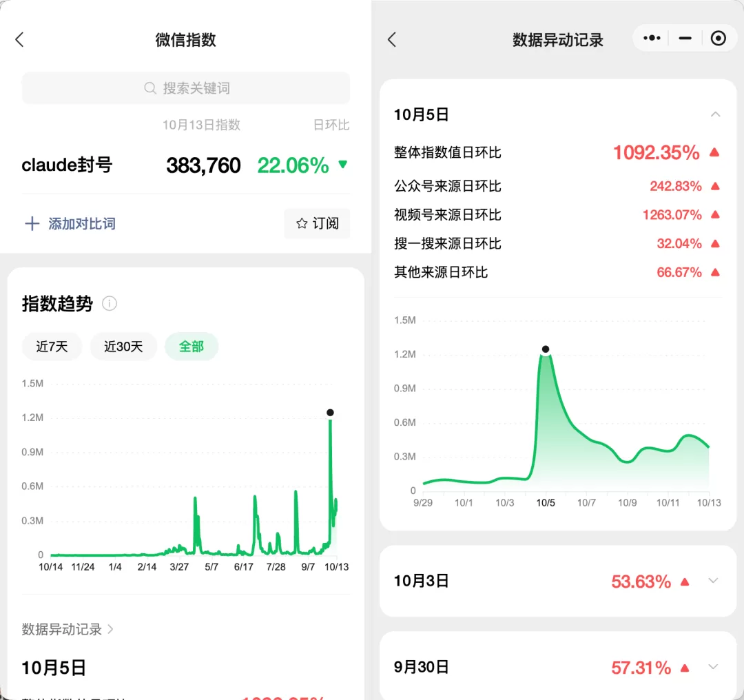Open the three-dots more options menu
Image resolution: width=744 pixels, height=700 pixels.
[652, 38]
